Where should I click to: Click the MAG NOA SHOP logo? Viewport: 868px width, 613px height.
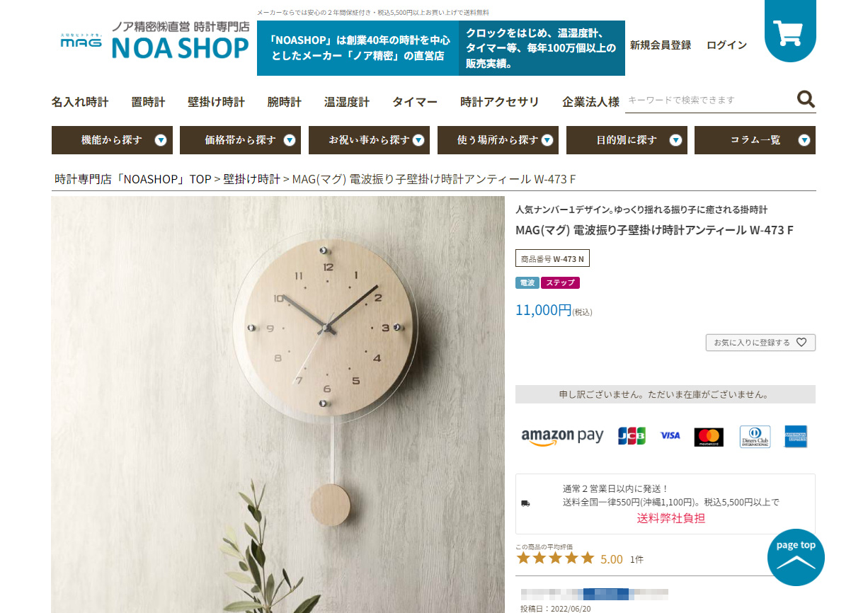point(154,40)
